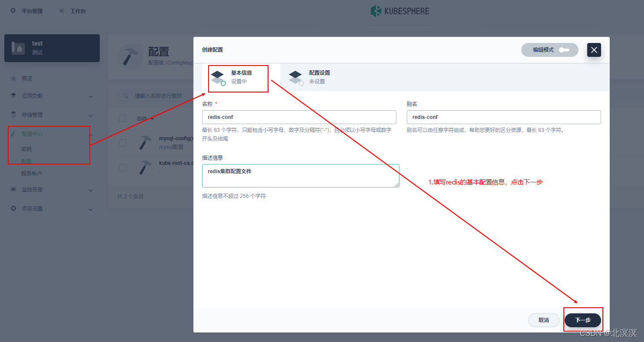Click the 描述信息不超过 256 个字符 hint
Image resolution: width=644 pixels, height=342 pixels.
pyautogui.click(x=234, y=196)
